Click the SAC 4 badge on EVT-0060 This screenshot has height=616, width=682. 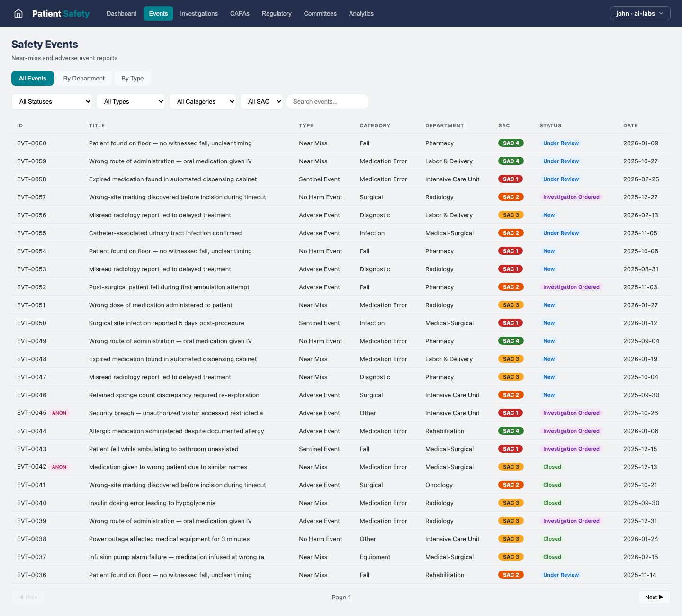[x=511, y=143]
